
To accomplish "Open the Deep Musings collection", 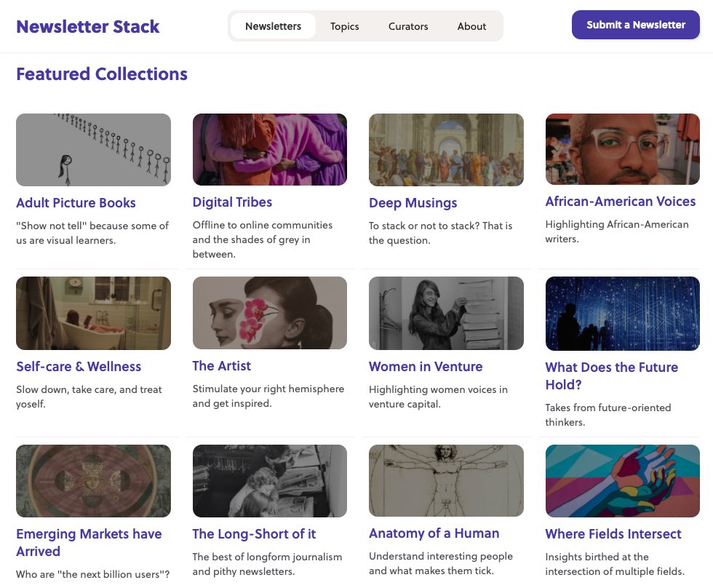I will point(413,203).
